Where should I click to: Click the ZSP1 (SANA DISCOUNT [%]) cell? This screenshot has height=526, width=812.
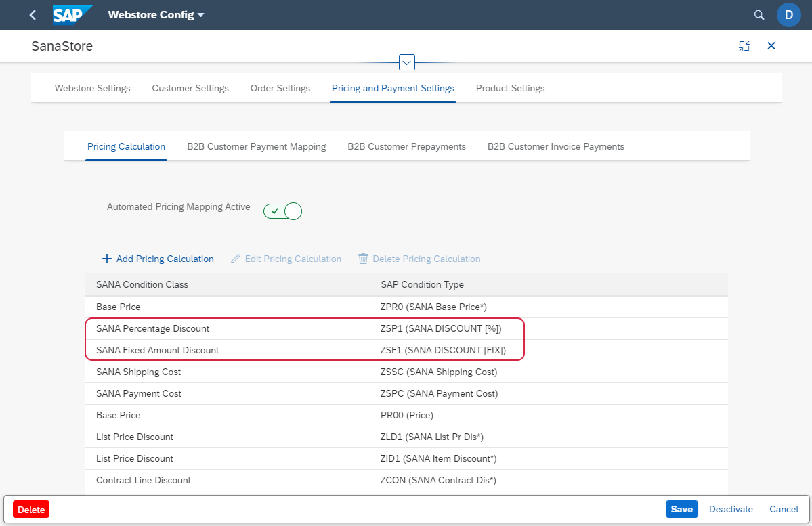pos(441,329)
